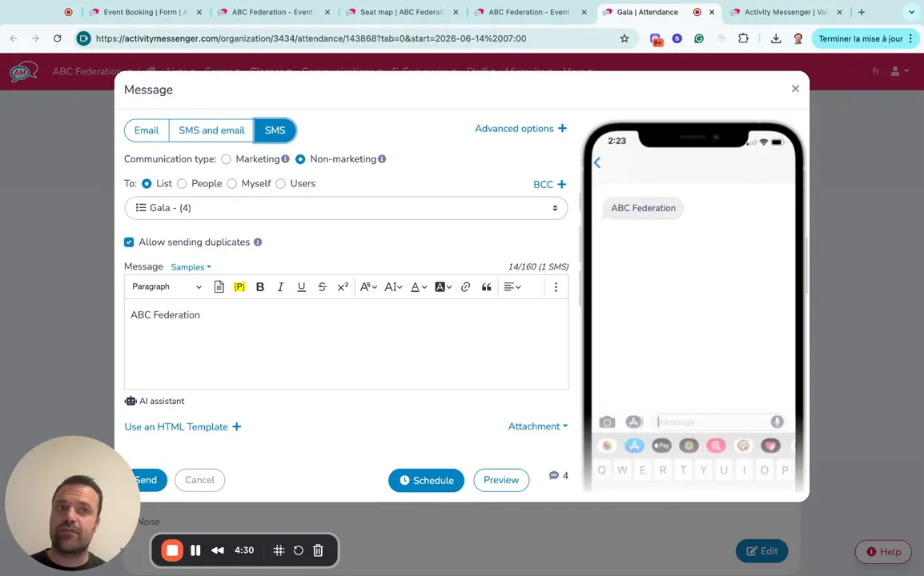Expand Use an HTML Template
This screenshot has height=576, width=924.
183,427
